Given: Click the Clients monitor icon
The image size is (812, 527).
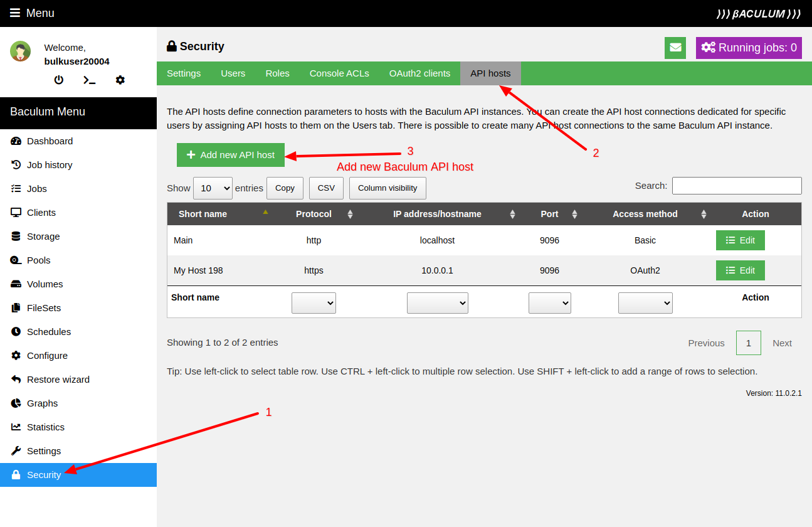Looking at the screenshot, I should (16, 213).
